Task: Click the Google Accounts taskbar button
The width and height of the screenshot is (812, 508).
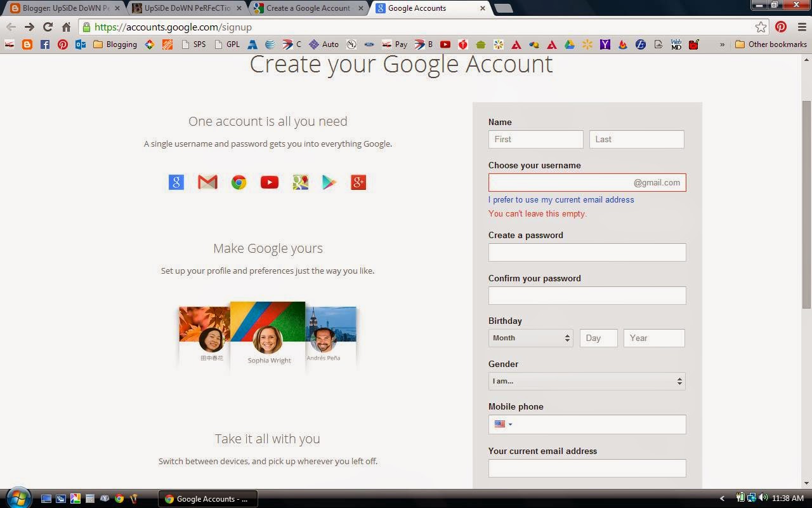Action: pyautogui.click(x=207, y=498)
